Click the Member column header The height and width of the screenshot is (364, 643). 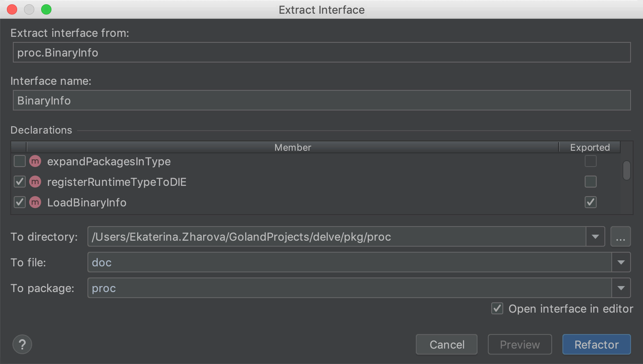click(x=293, y=147)
